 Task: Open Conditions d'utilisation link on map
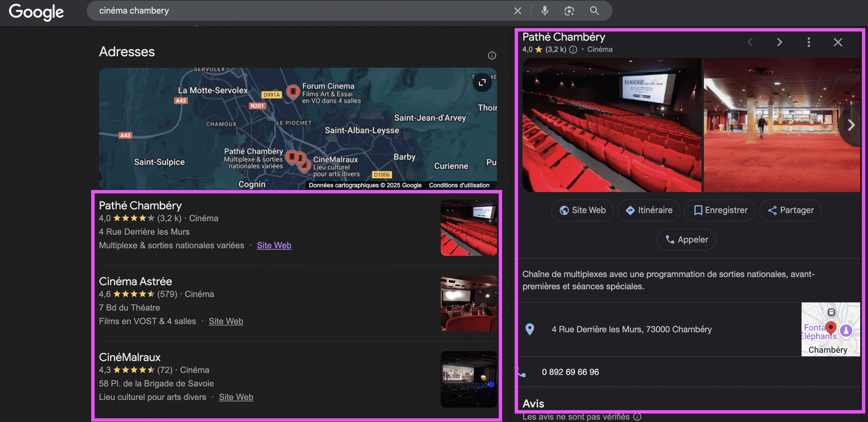click(459, 185)
